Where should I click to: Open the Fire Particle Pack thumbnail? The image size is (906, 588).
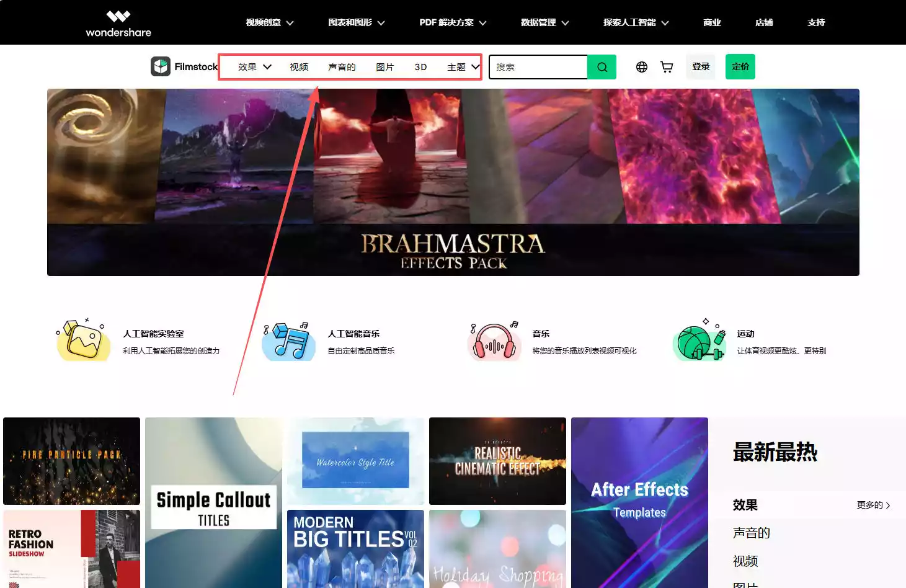[72, 461]
